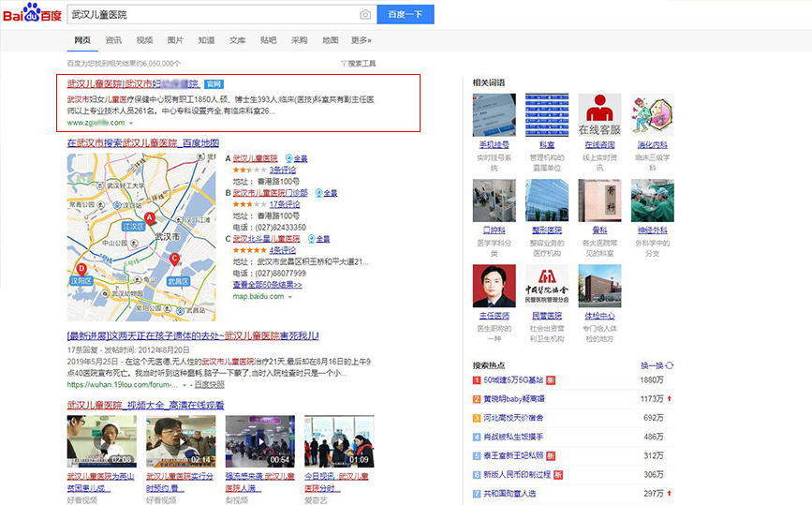Open hot topic 河北高校天价宿舍

click(513, 418)
